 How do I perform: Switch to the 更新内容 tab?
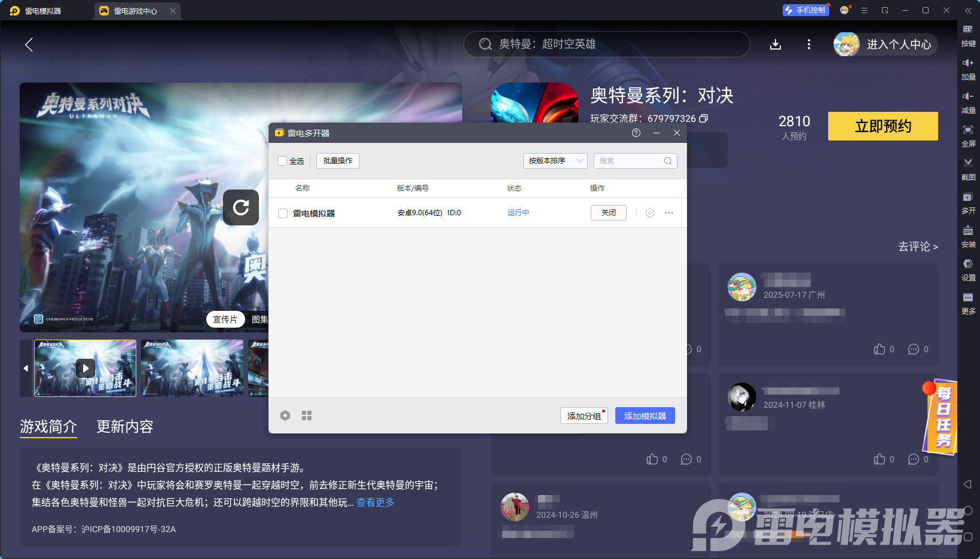click(125, 426)
